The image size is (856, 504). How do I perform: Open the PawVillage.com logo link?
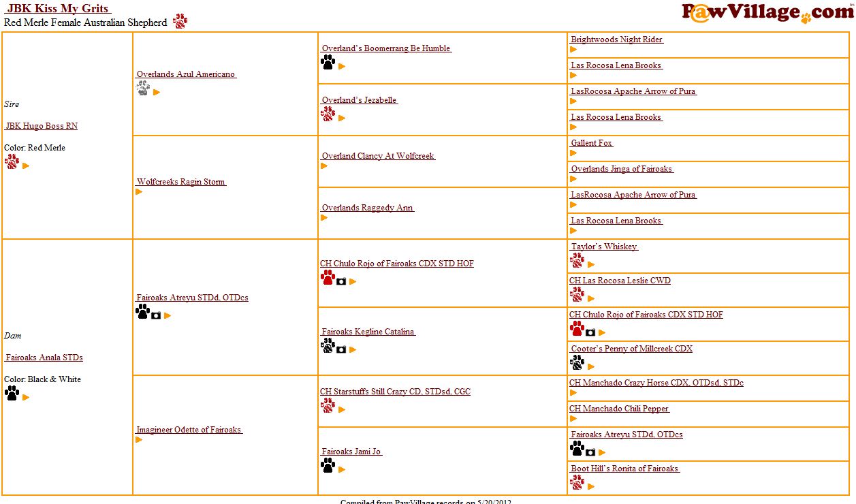click(x=767, y=12)
